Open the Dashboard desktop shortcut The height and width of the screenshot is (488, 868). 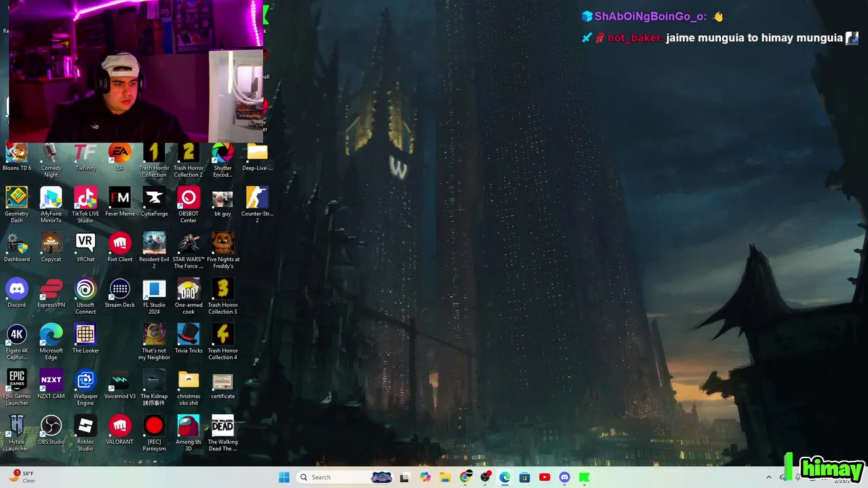click(x=17, y=247)
